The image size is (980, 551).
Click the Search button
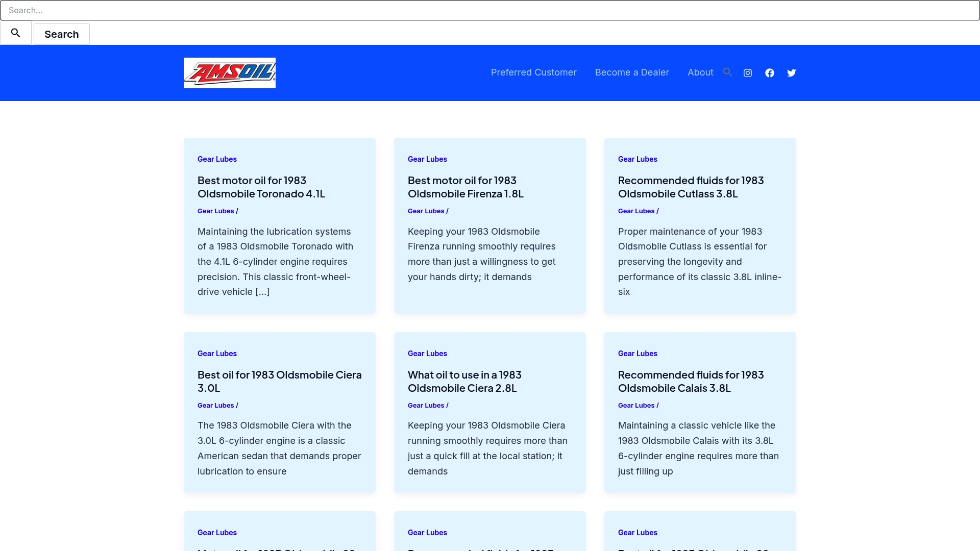pos(62,34)
